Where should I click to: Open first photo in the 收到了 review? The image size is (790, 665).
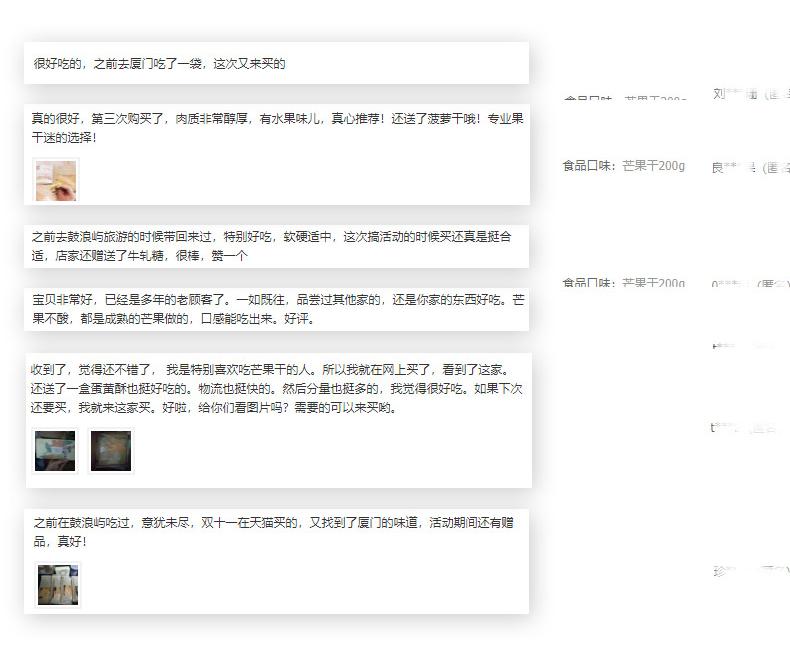[x=55, y=451]
